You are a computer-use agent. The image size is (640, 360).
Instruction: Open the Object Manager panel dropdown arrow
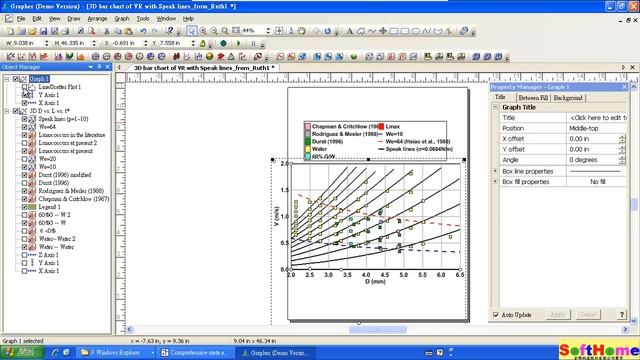[91, 67]
